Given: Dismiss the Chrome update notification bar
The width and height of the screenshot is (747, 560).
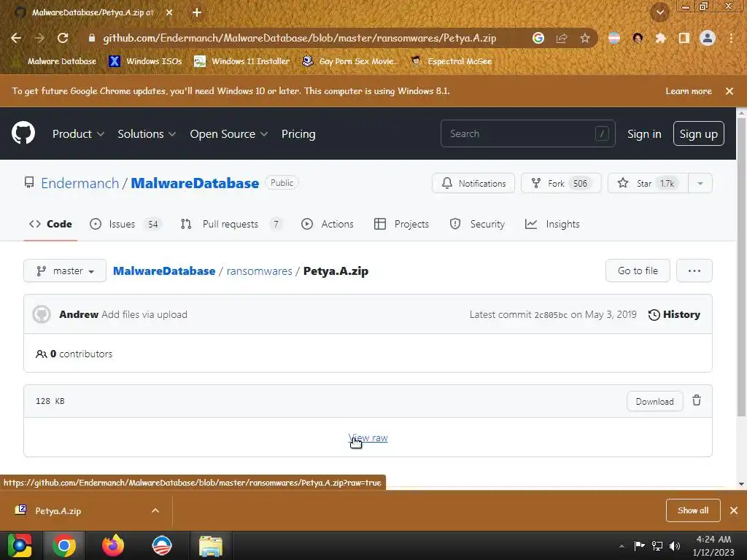Looking at the screenshot, I should click(729, 91).
